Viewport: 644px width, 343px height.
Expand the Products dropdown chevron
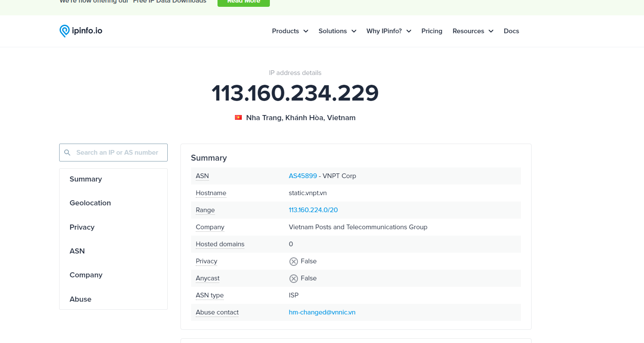306,31
